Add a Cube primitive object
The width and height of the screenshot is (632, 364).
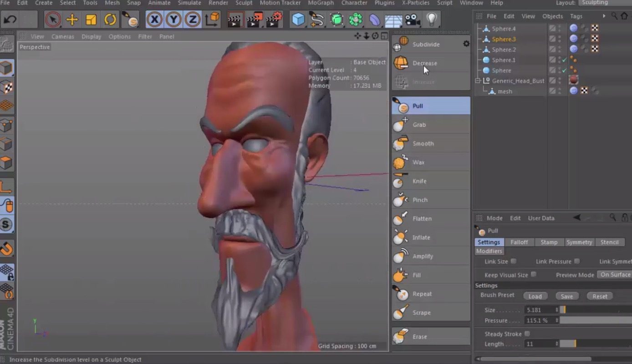[x=298, y=20]
